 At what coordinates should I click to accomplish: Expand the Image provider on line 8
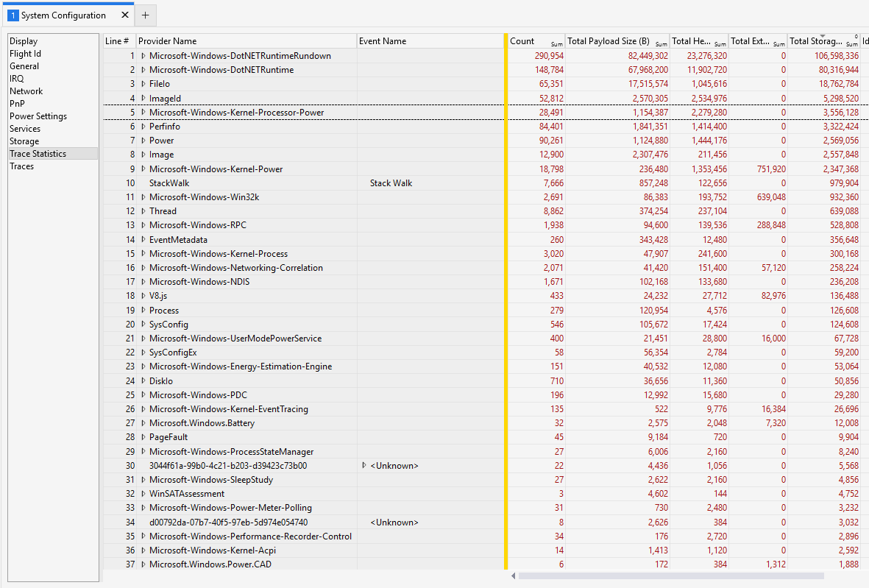(143, 155)
